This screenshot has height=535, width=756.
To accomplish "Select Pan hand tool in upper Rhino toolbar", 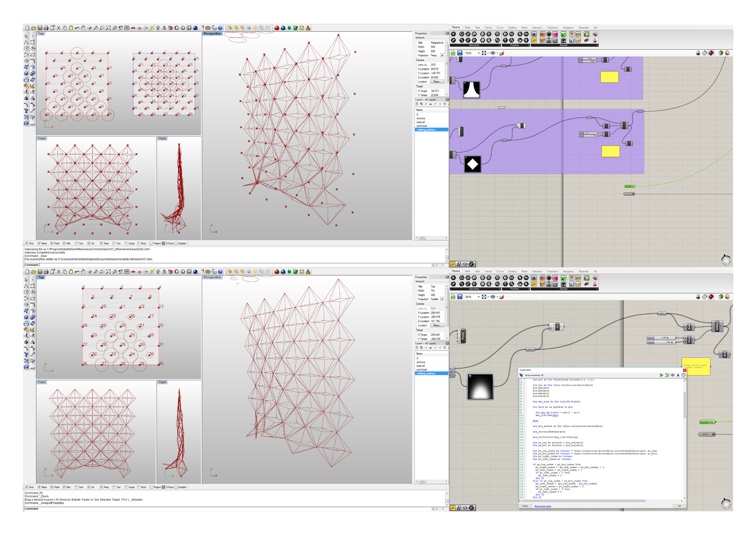I will pyautogui.click(x=83, y=28).
